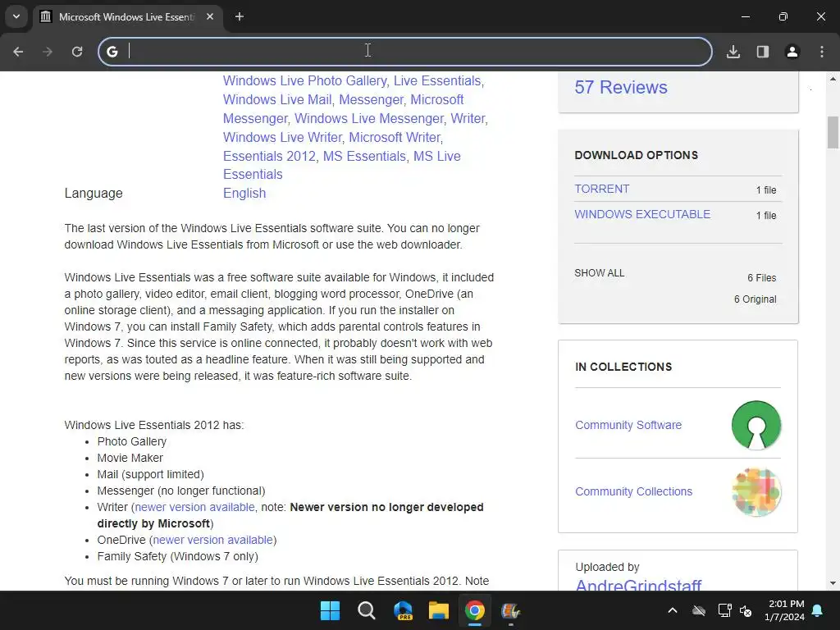
Task: Open the Windows Live Messenger tag
Action: click(369, 118)
